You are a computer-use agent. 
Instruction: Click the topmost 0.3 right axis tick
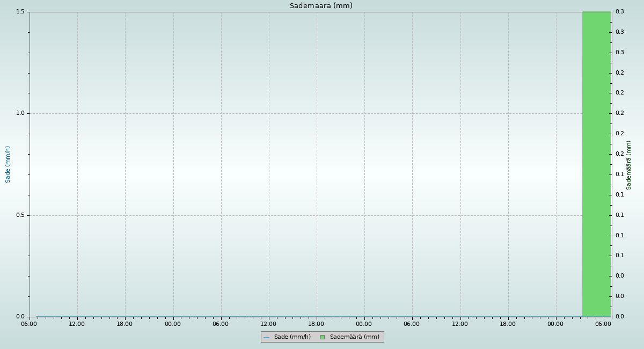click(619, 12)
